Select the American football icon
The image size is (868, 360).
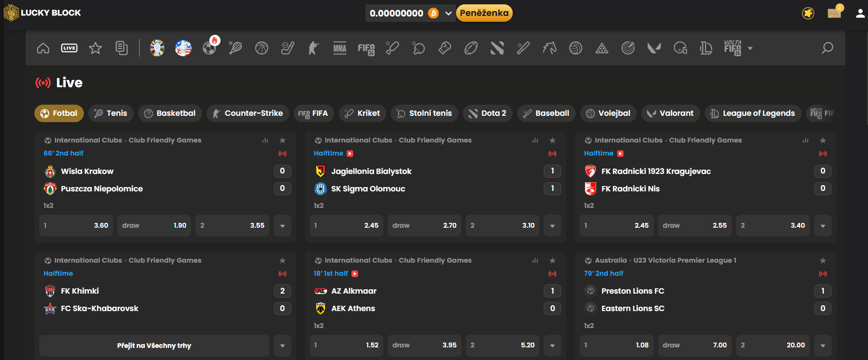coord(471,48)
